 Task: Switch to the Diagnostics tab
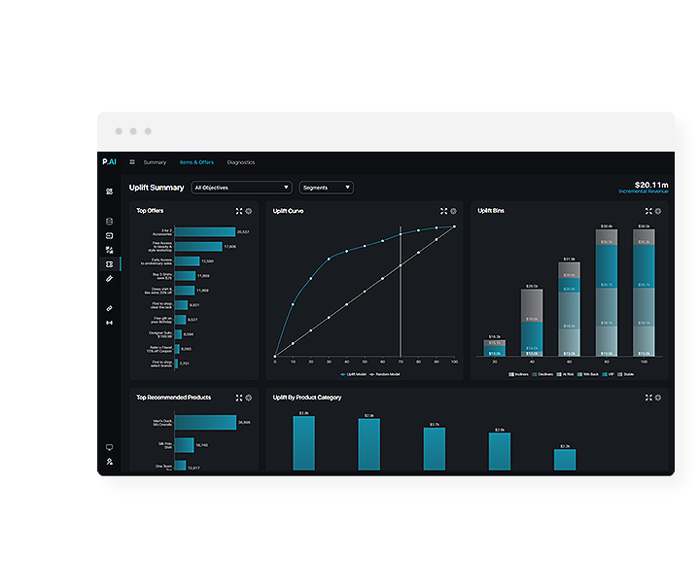tap(241, 162)
